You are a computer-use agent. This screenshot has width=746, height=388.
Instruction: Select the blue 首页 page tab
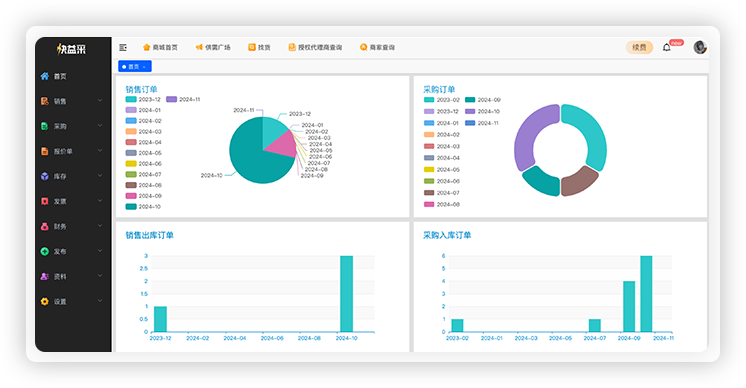[135, 67]
